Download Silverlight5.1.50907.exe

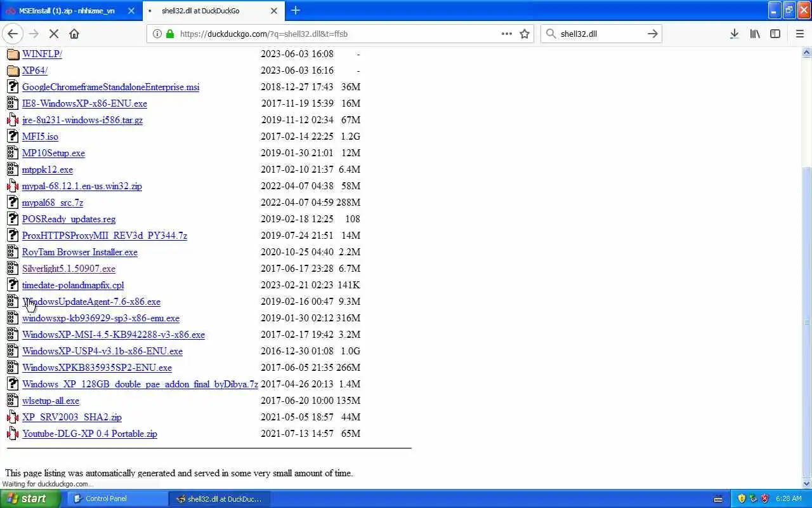coord(69,269)
